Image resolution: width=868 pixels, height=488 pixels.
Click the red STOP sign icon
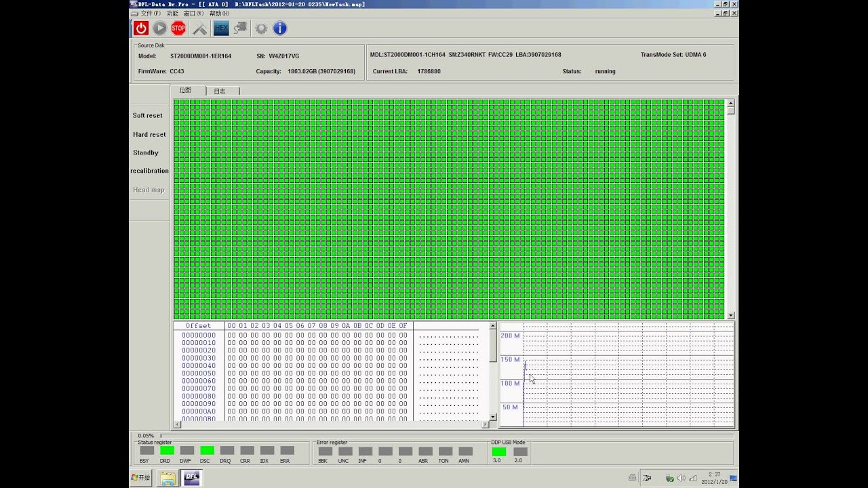pyautogui.click(x=178, y=28)
